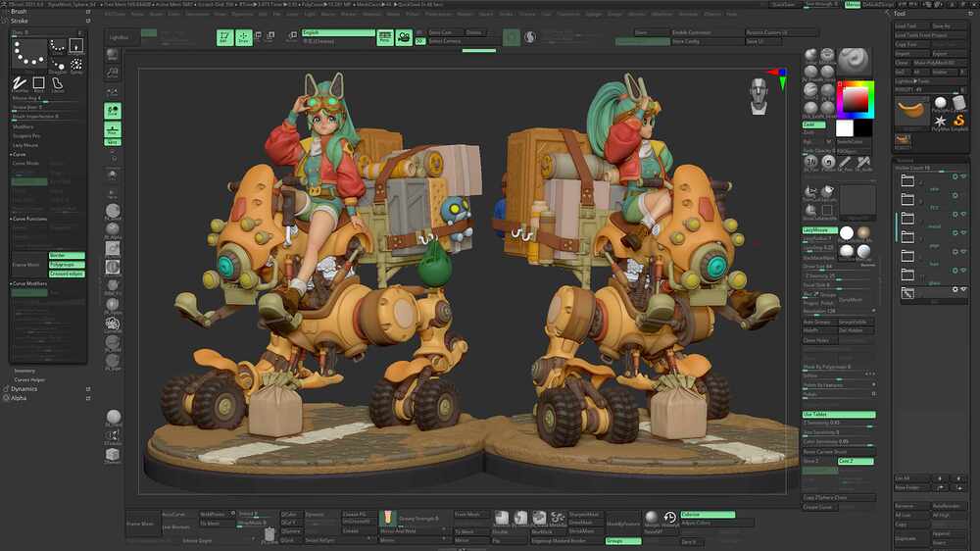
Task: Pick the tan skin material sphere
Action: [863, 233]
